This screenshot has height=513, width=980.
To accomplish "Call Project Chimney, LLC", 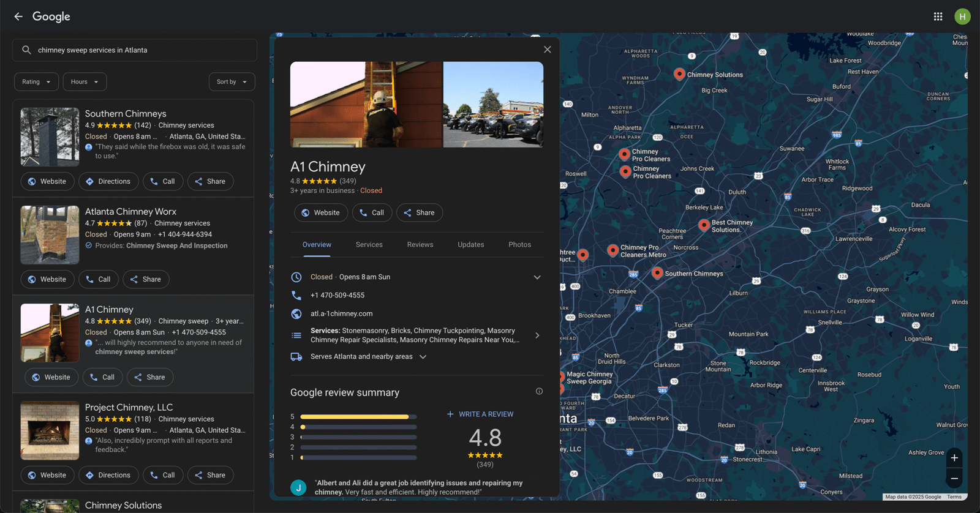I will pyautogui.click(x=163, y=475).
